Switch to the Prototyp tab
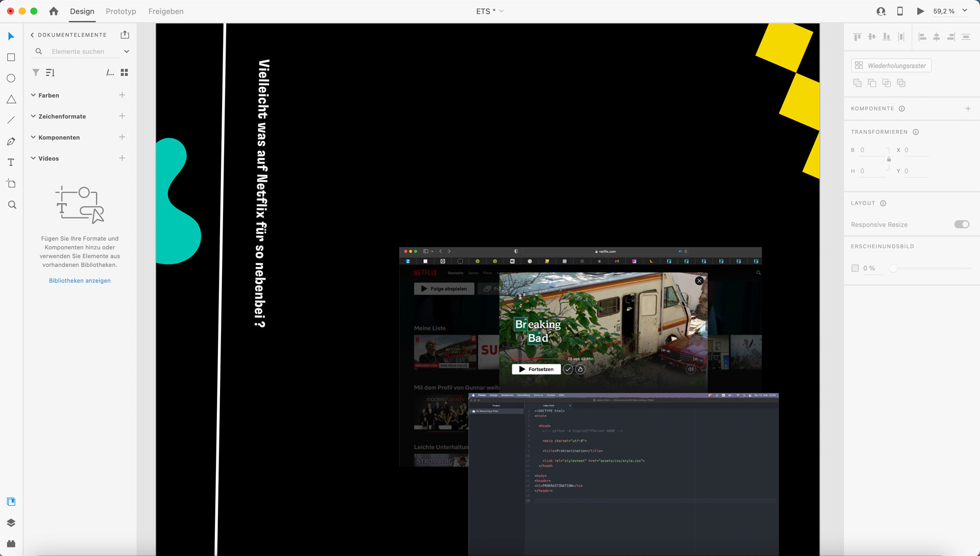The height and width of the screenshot is (556, 980). coord(120,11)
